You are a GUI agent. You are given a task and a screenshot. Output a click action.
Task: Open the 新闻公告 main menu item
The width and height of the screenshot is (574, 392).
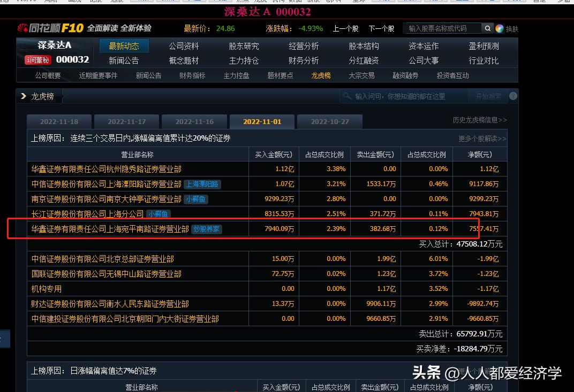[x=124, y=60]
